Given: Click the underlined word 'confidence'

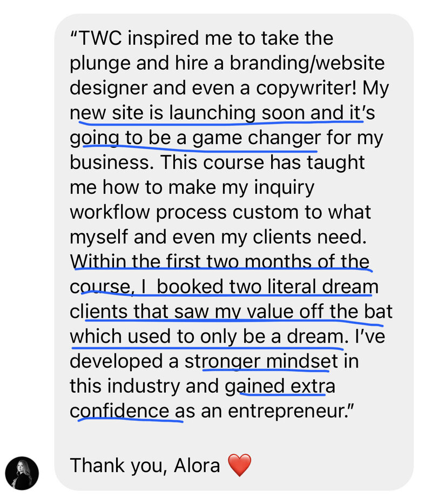Looking at the screenshot, I should tap(119, 411).
